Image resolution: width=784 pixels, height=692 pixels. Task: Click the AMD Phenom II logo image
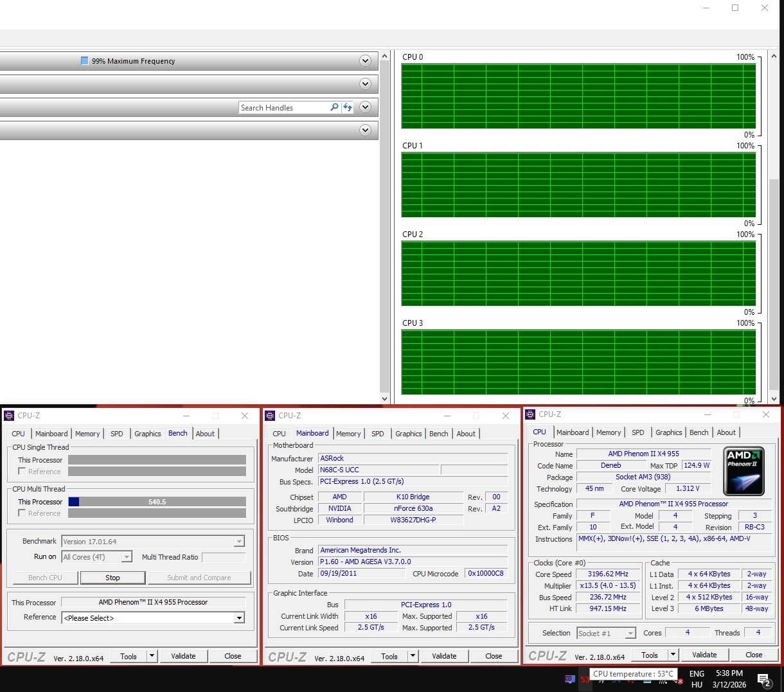coord(744,471)
